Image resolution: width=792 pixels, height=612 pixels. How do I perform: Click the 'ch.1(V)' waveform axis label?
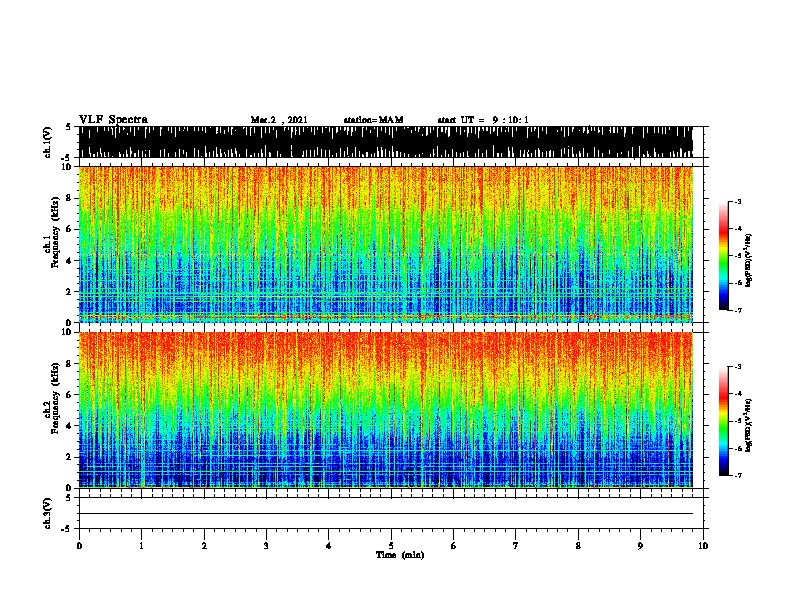pos(48,142)
